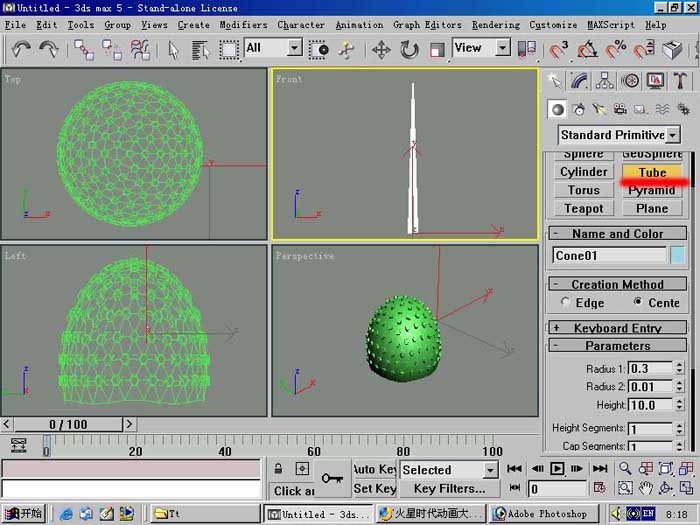
Task: Open the Modify command panel tab
Action: pyautogui.click(x=579, y=81)
